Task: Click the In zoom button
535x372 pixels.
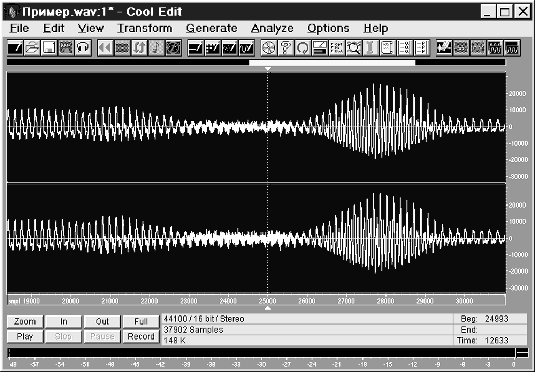Action: point(63,321)
